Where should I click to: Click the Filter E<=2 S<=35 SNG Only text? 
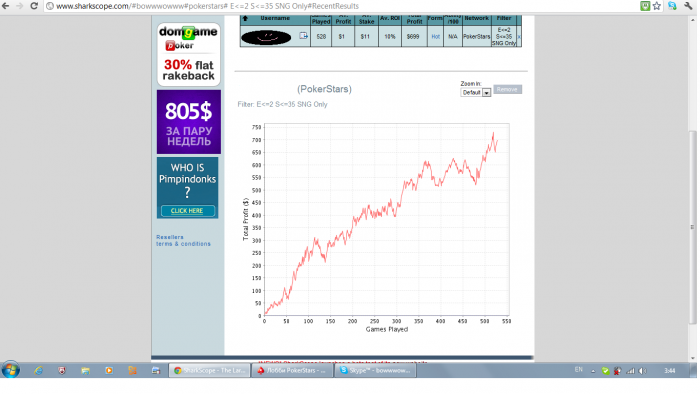click(x=282, y=104)
